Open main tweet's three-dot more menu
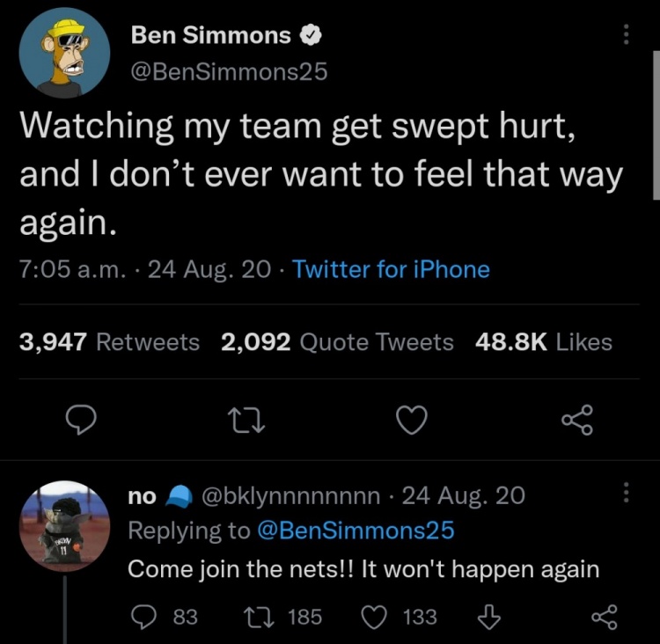 (x=627, y=34)
